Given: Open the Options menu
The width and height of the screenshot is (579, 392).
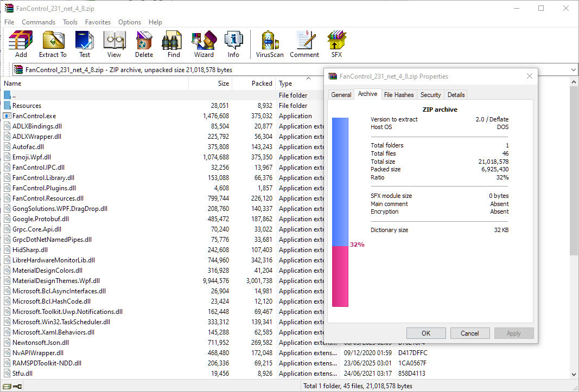Looking at the screenshot, I should pos(130,22).
